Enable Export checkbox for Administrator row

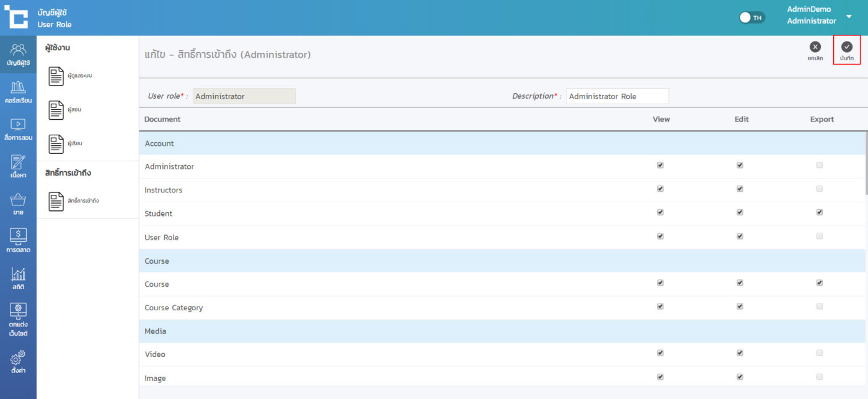[x=820, y=166]
